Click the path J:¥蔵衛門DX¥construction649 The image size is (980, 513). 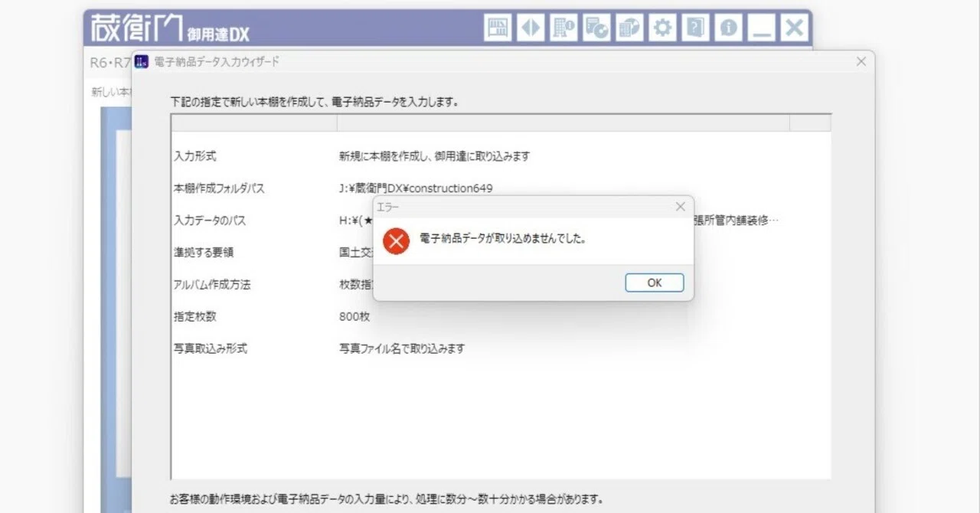[416, 188]
